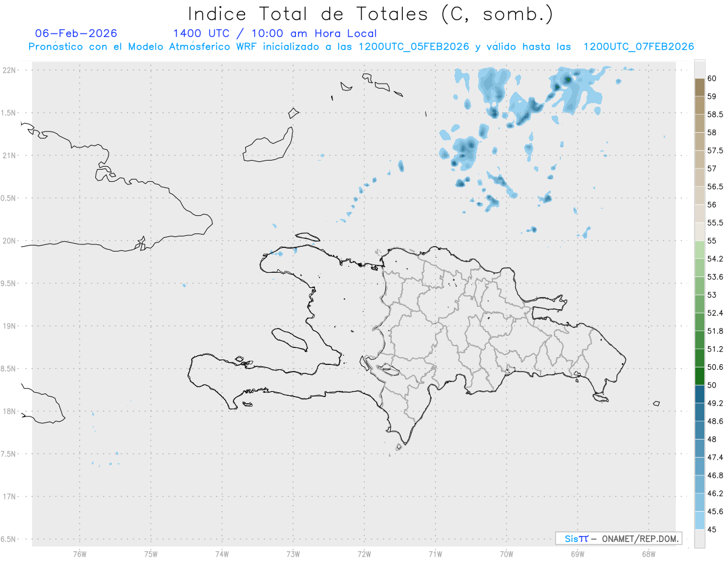Click the colorbar value '49.2'
Image resolution: width=728 pixels, height=562 pixels.
point(715,403)
